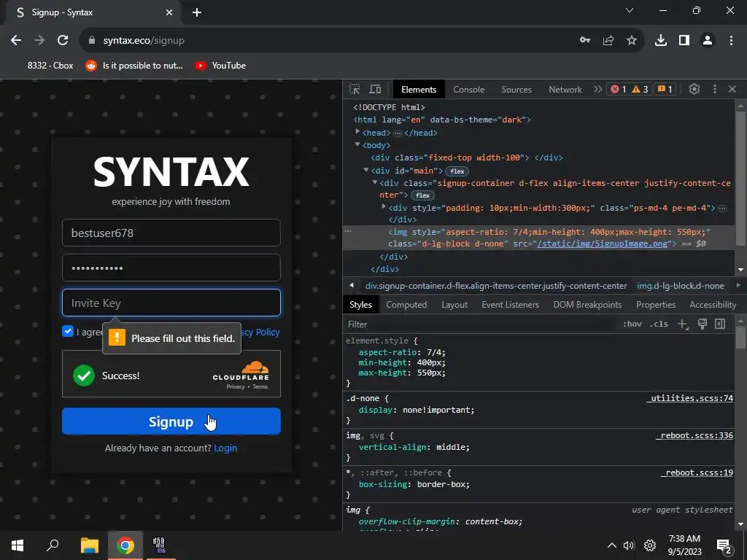
Task: Open the Properties pane tab
Action: coord(656,305)
